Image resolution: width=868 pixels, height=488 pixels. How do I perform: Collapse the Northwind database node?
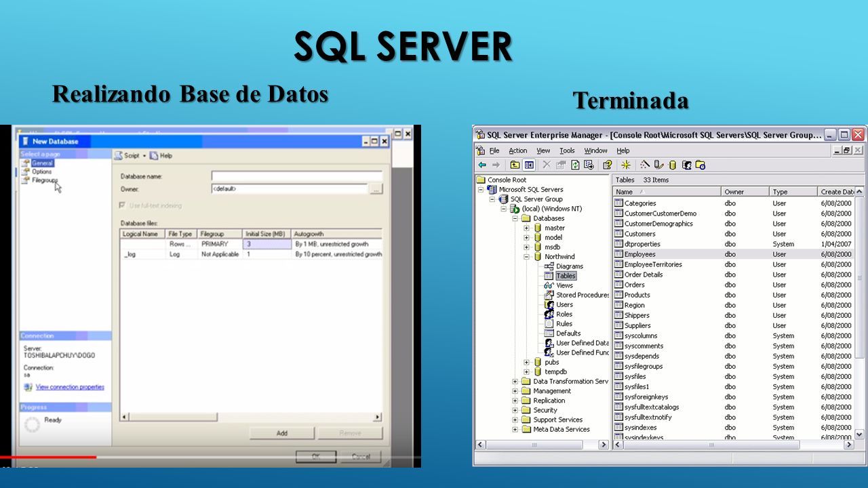click(x=526, y=257)
